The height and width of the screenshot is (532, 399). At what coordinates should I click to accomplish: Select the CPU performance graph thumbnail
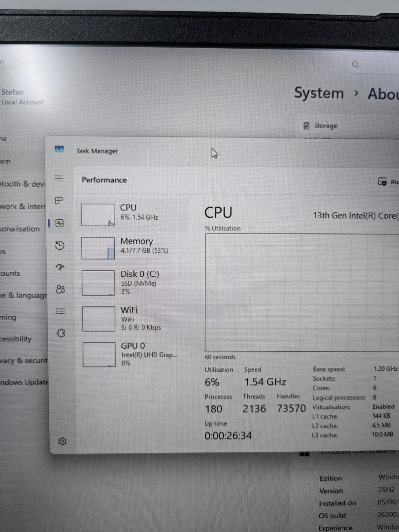point(98,215)
